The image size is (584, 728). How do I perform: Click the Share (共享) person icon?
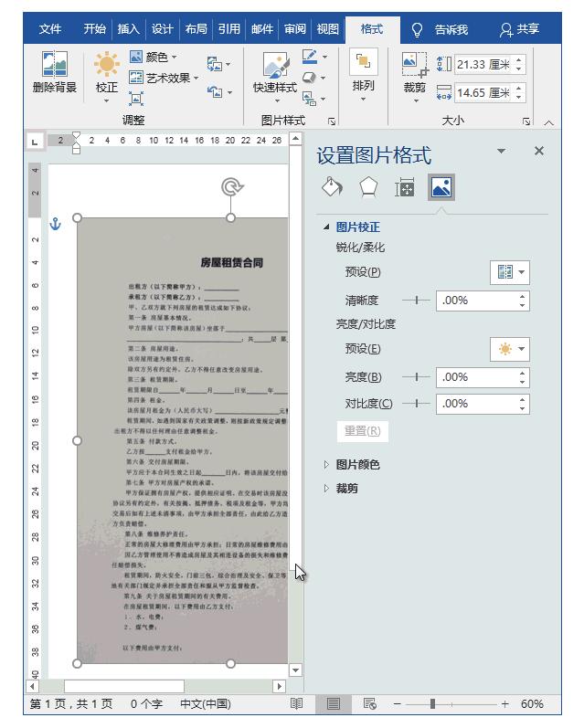[505, 30]
